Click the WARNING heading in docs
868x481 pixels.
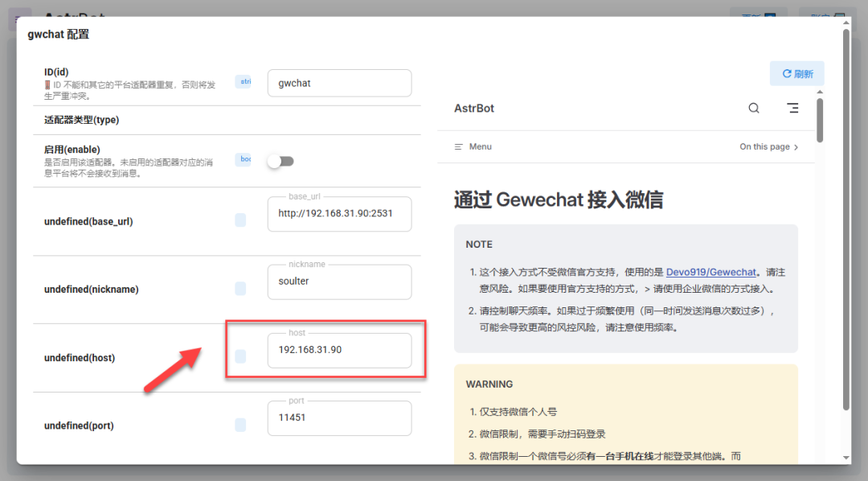489,384
